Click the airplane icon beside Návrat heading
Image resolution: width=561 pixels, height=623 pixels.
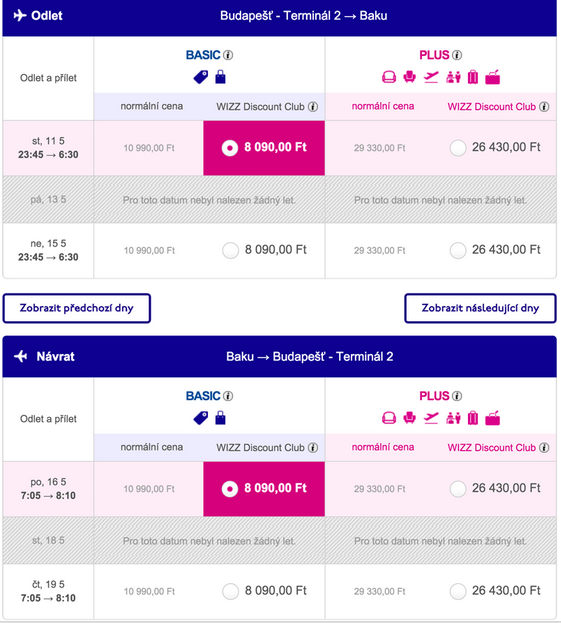[21, 356]
